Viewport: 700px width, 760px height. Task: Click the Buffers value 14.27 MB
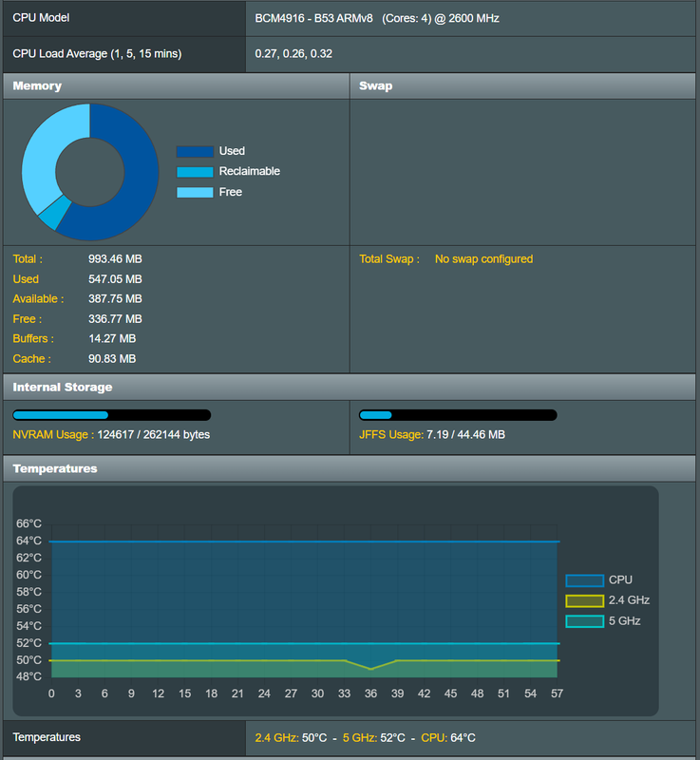(112, 339)
